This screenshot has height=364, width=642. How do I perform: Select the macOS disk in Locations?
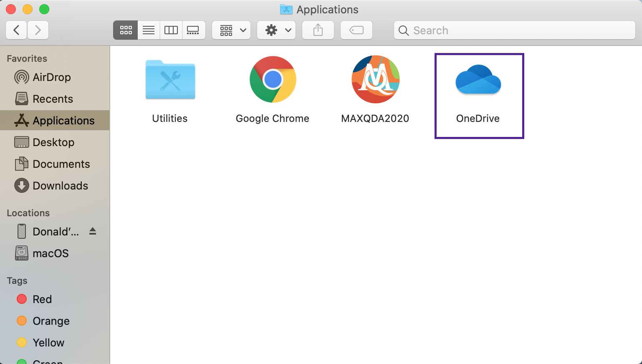[55, 253]
